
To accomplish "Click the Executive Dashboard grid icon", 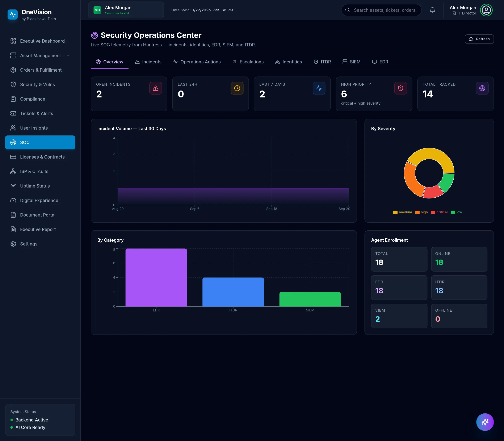I will tap(13, 41).
